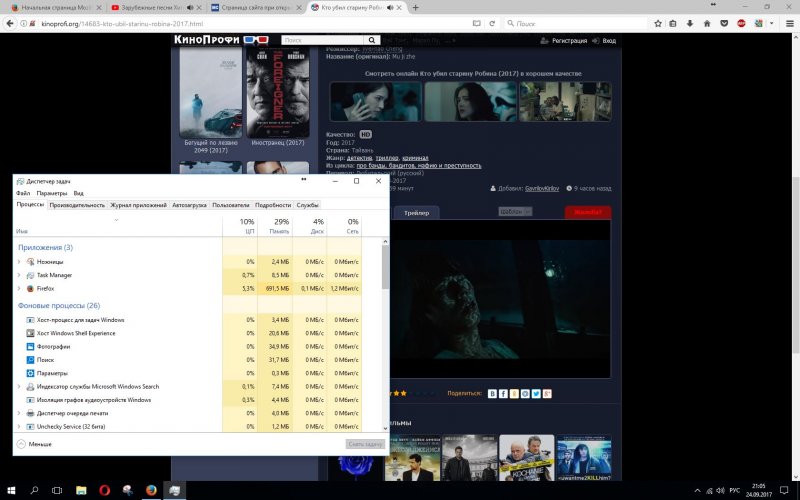Click the Opera icon in taskbar
The height and width of the screenshot is (500, 800).
coord(105,490)
